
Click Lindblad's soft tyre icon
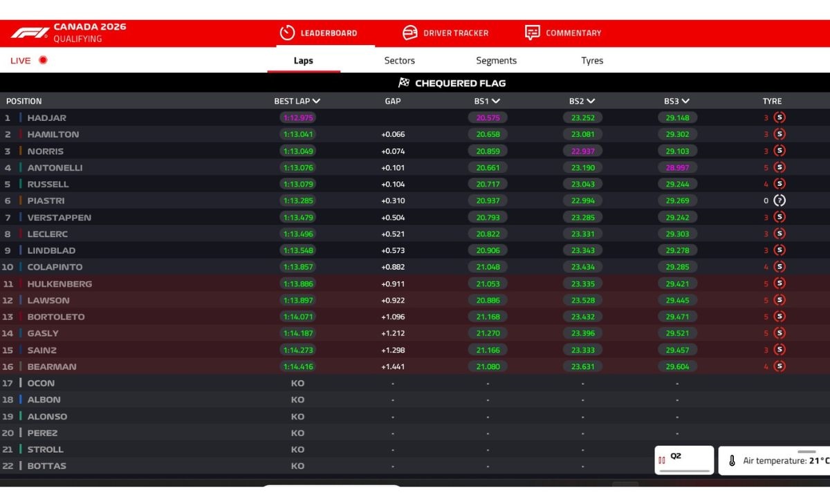[780, 250]
